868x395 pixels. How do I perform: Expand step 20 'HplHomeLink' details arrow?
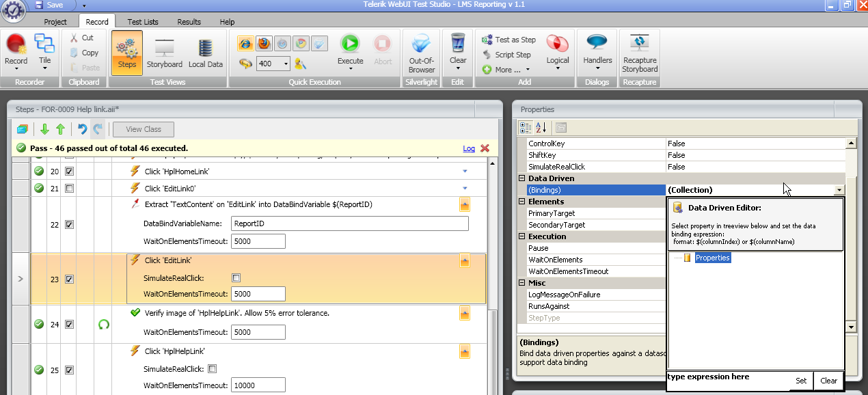[x=465, y=171]
